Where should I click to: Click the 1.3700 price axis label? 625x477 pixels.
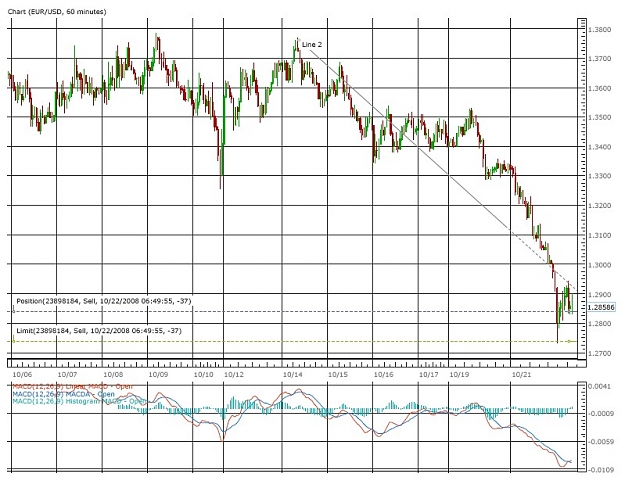pos(599,59)
